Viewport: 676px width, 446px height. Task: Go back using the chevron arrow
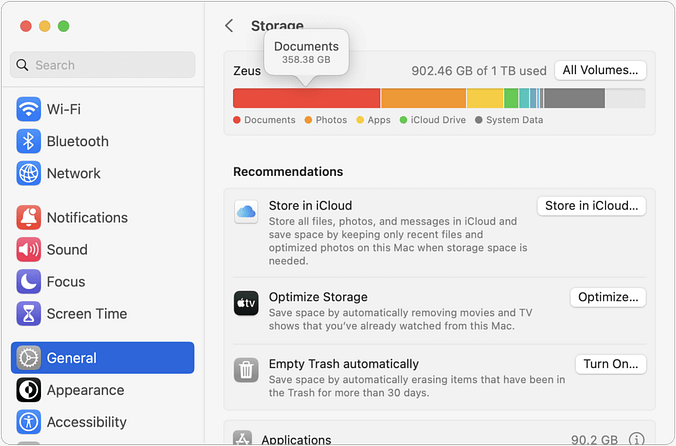pos(229,26)
